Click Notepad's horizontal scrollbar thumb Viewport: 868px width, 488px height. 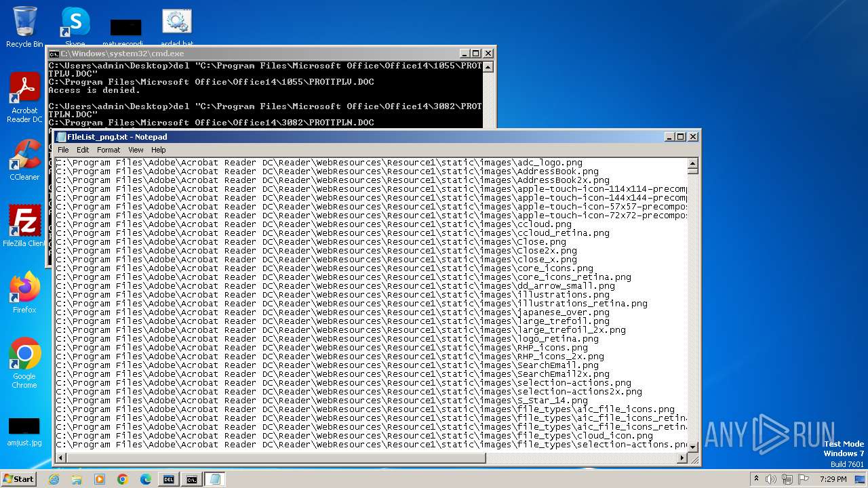coord(277,459)
